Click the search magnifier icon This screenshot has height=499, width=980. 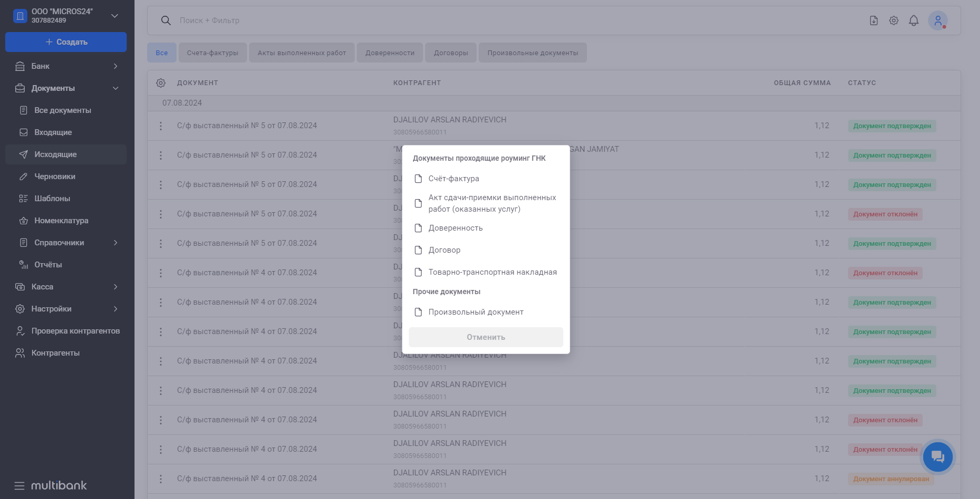pyautogui.click(x=166, y=20)
